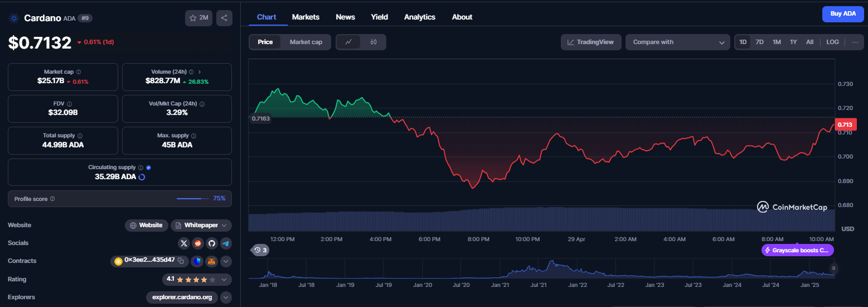This screenshot has width=868, height=307.
Task: Toggle the Market cap chart mode
Action: [x=306, y=42]
